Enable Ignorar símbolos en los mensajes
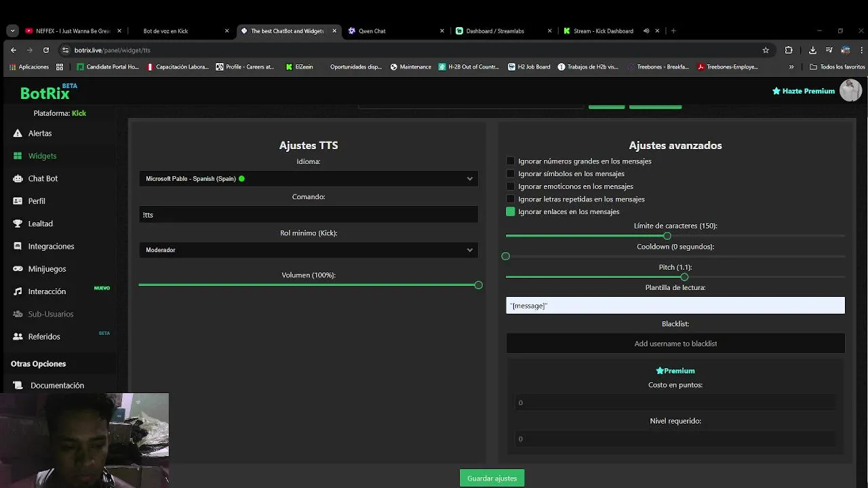Image resolution: width=868 pixels, height=488 pixels. [511, 174]
